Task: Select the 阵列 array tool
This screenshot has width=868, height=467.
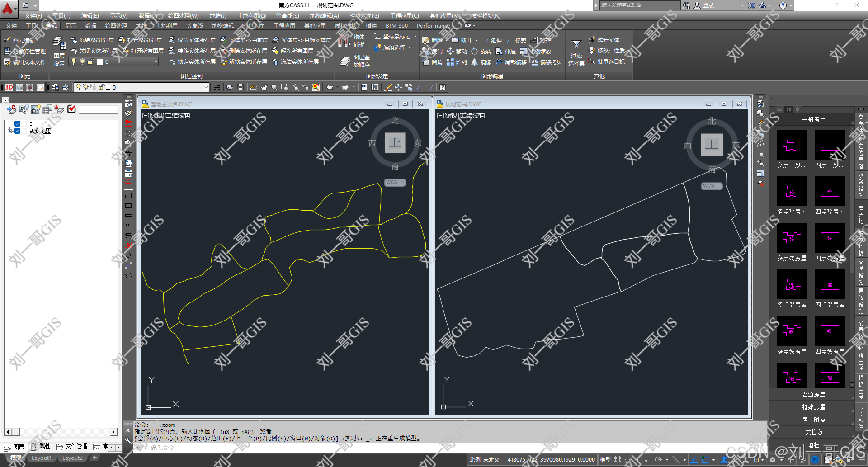Action: coord(457,62)
